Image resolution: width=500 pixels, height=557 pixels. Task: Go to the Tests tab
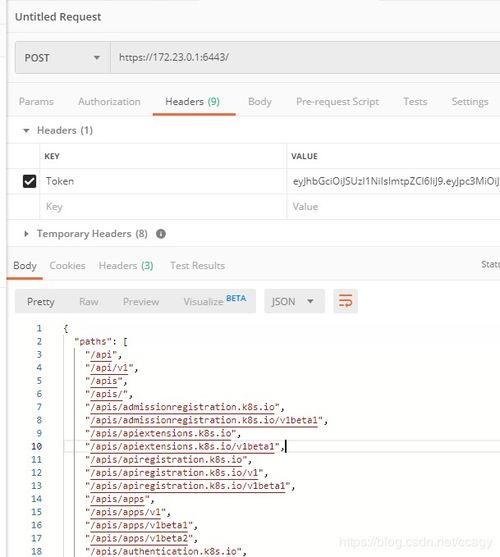[x=415, y=102]
